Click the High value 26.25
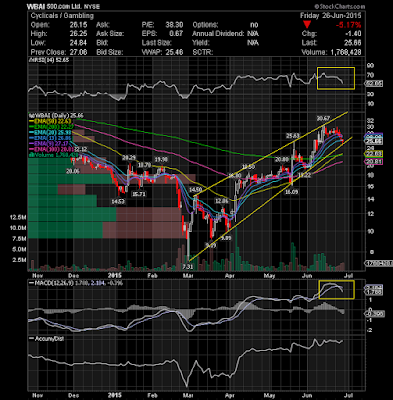393x400 pixels. point(78,34)
